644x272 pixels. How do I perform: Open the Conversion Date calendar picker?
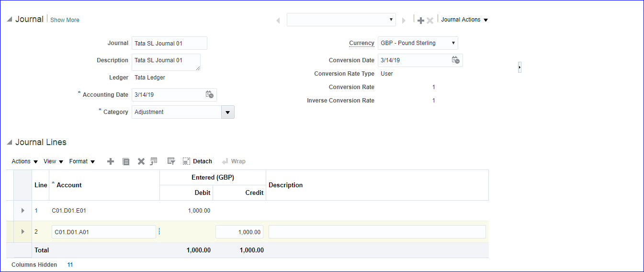pos(456,60)
